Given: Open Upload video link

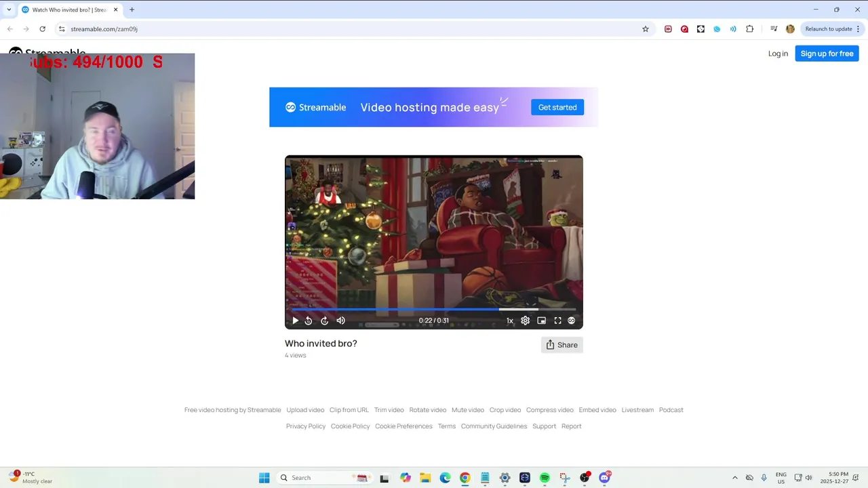Looking at the screenshot, I should coord(305,410).
